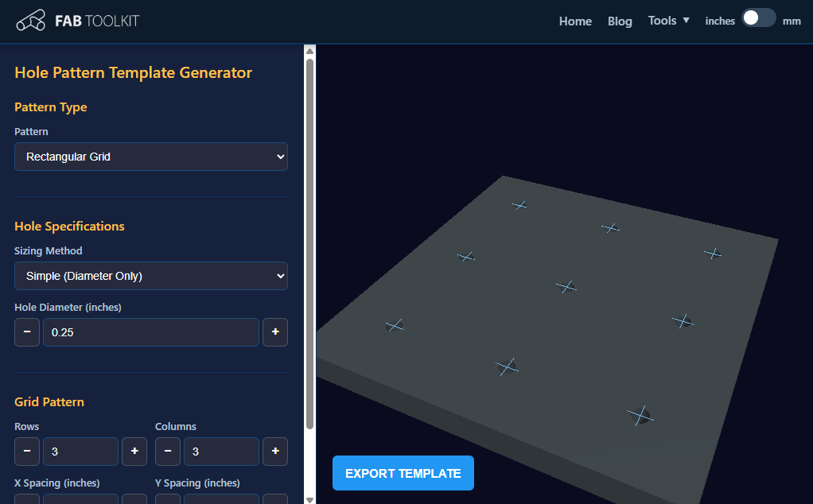Image resolution: width=813 pixels, height=504 pixels.
Task: Expand the Tools menu in the navbar
Action: (668, 21)
